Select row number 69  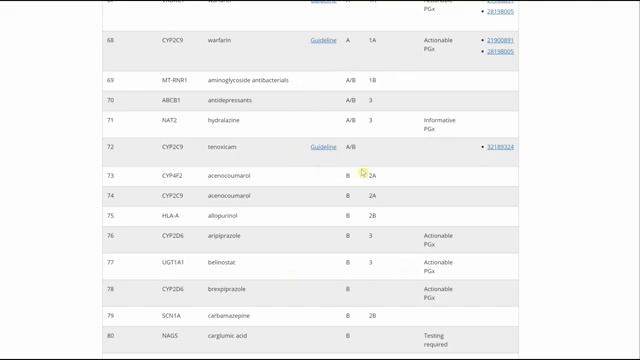[x=110, y=80]
